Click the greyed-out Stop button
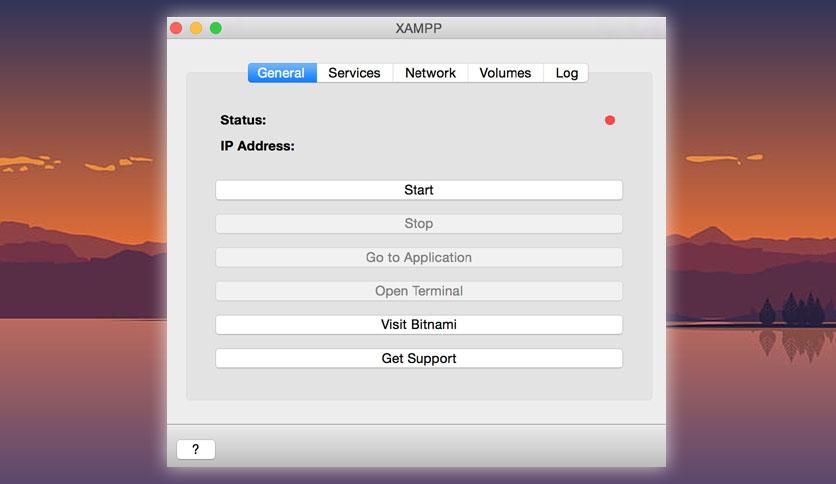 coord(419,223)
